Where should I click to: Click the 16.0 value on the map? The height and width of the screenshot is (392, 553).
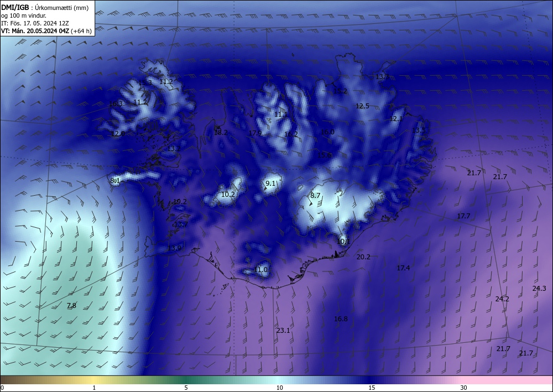pyautogui.click(x=327, y=132)
